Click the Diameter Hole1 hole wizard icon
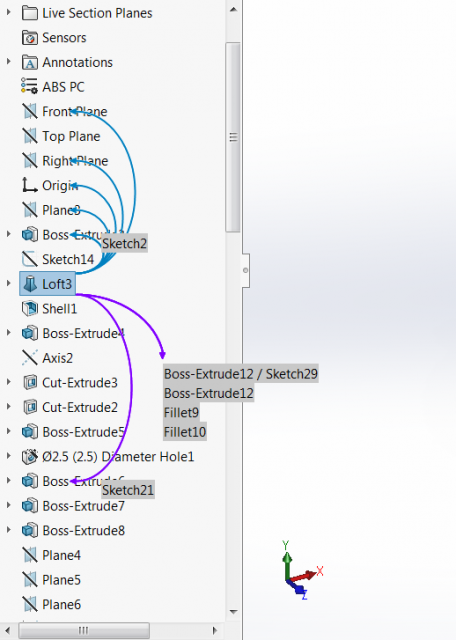Viewport: 456px width, 640px height. 30,456
